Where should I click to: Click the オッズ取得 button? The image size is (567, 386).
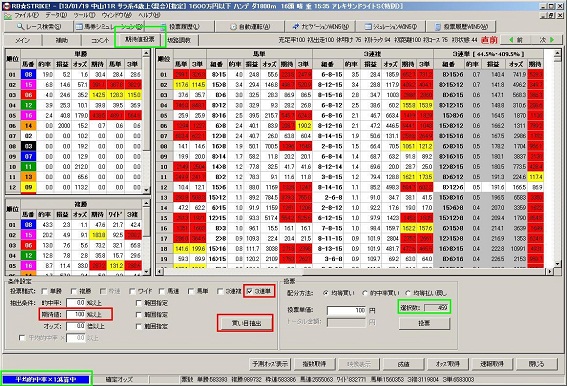coord(448,364)
